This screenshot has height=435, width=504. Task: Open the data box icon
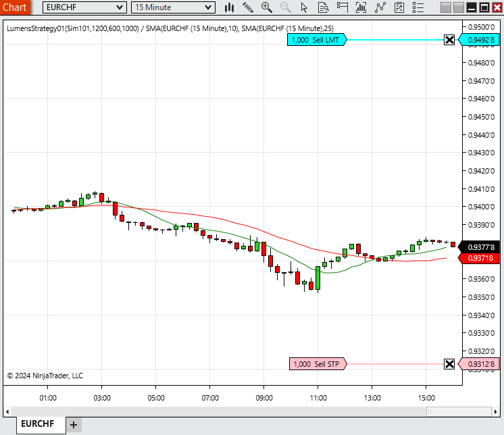click(323, 7)
